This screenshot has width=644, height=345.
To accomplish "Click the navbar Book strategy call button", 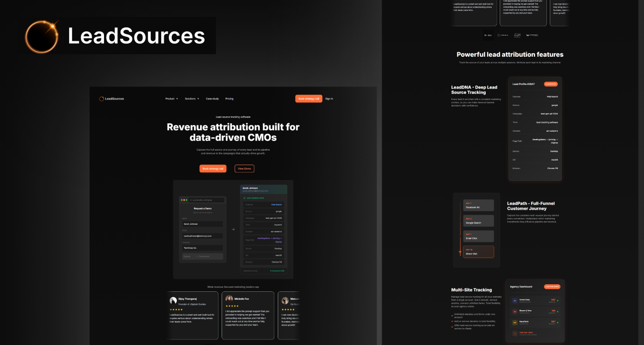I will [309, 98].
